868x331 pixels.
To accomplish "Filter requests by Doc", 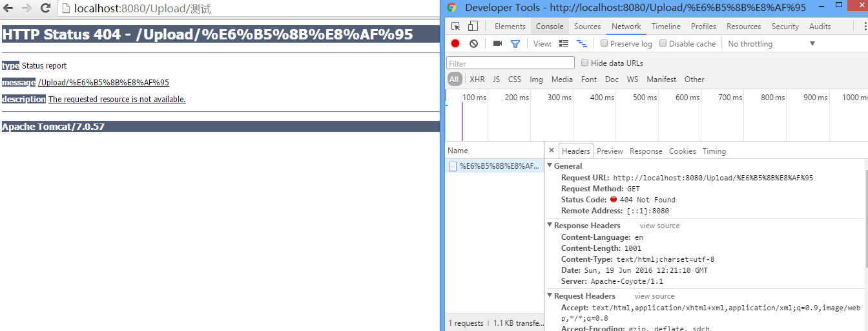I will point(612,79).
